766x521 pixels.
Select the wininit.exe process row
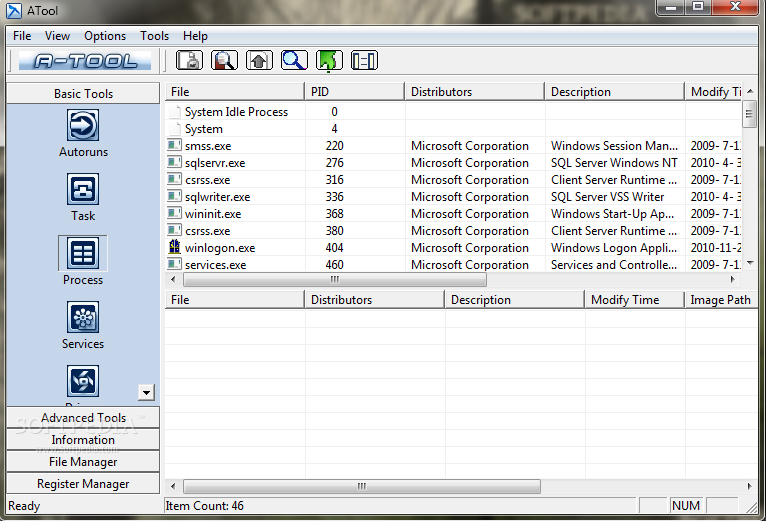(453, 214)
